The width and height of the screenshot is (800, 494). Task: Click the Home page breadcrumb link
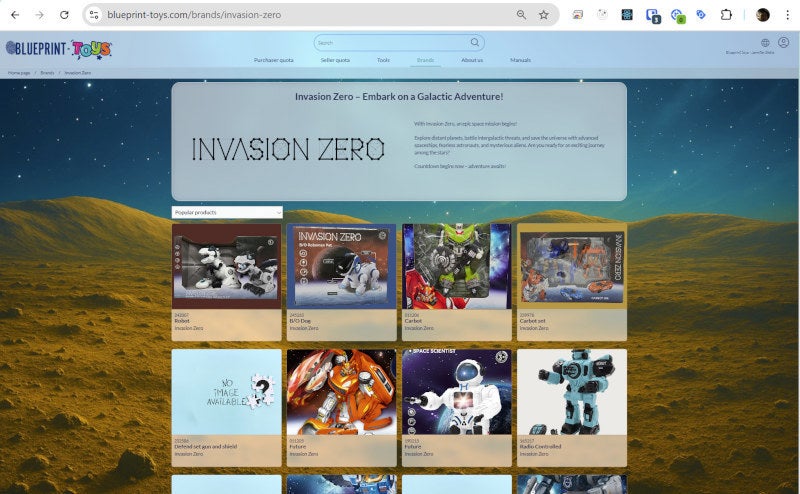(x=19, y=73)
